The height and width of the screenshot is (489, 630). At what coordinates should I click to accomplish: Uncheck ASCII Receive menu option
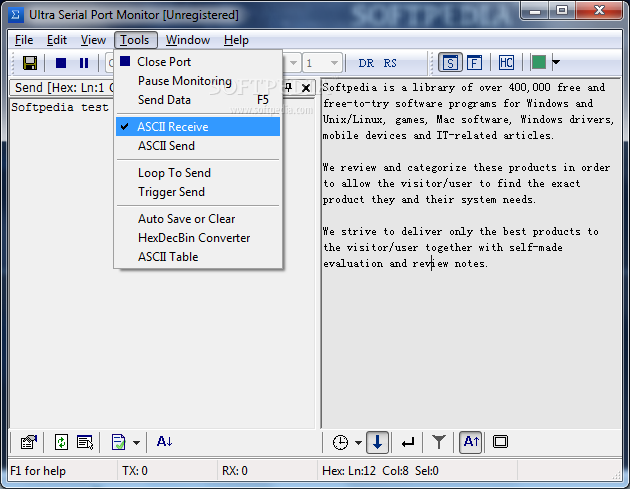pos(198,127)
